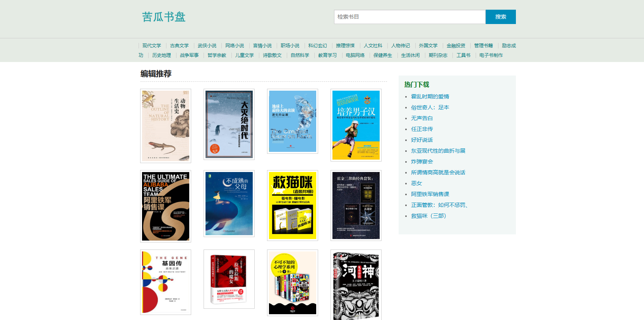Open the 人物传记 category
The height and width of the screenshot is (320, 644).
(x=401, y=46)
